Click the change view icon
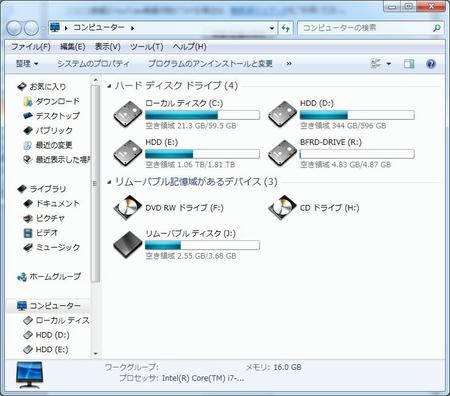The width and height of the screenshot is (450, 396). tap(376, 64)
